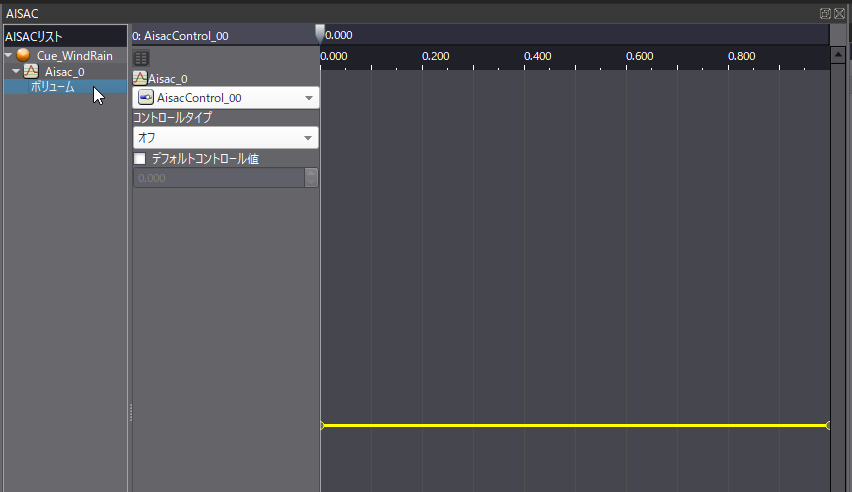Click the panel splitter grip handle

[131, 413]
